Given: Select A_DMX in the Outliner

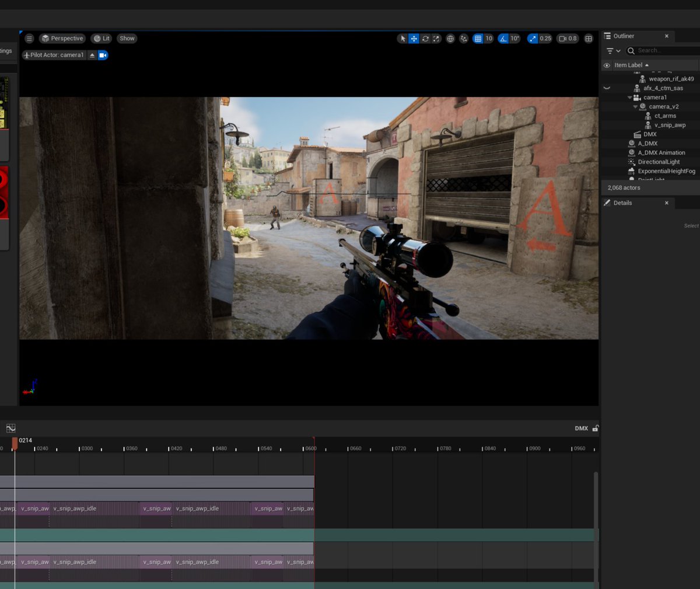Looking at the screenshot, I should pyautogui.click(x=647, y=144).
